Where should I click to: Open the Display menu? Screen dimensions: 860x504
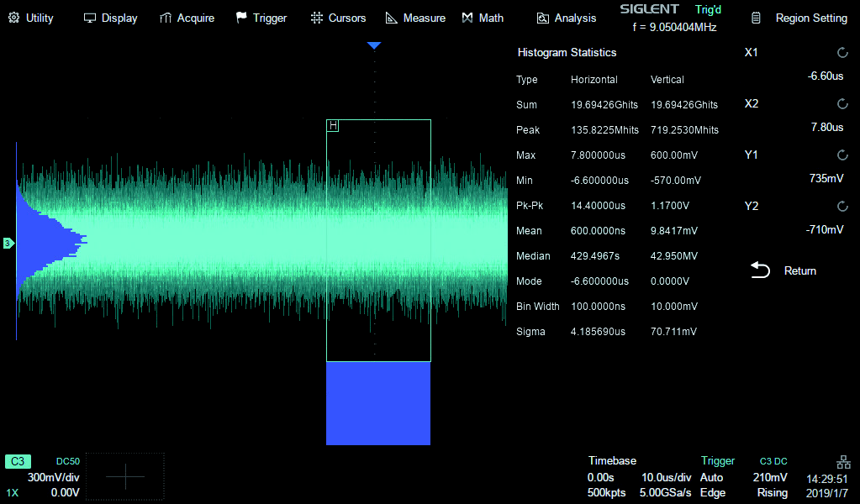point(110,18)
